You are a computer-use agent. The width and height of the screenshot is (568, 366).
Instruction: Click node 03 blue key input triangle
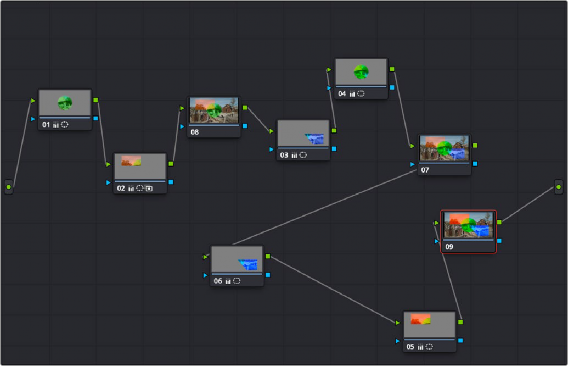point(271,149)
